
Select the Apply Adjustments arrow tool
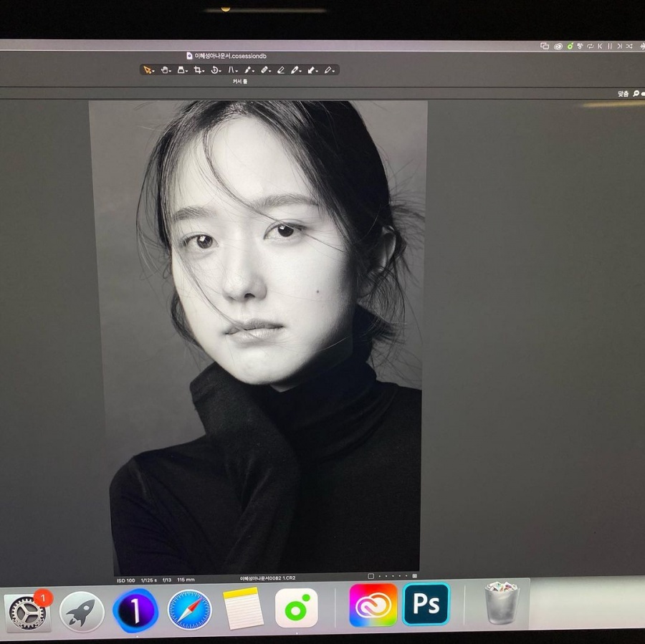(311, 70)
